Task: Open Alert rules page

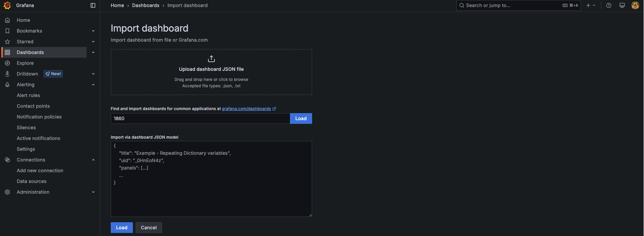Action: pos(28,95)
